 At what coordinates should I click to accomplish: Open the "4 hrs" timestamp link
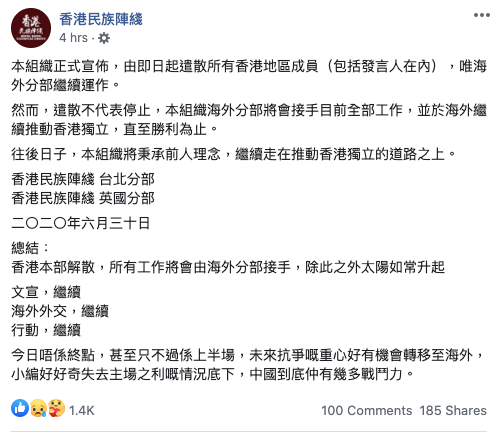click(x=73, y=38)
